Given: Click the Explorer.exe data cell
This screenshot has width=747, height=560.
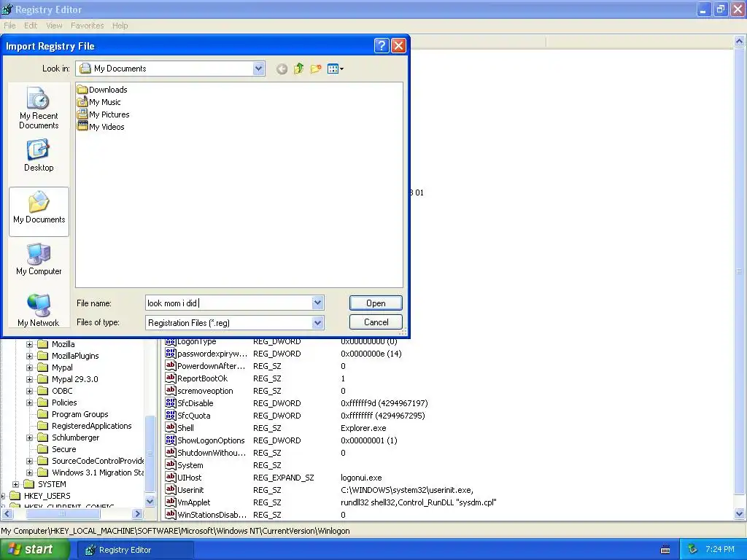Looking at the screenshot, I should [x=363, y=427].
